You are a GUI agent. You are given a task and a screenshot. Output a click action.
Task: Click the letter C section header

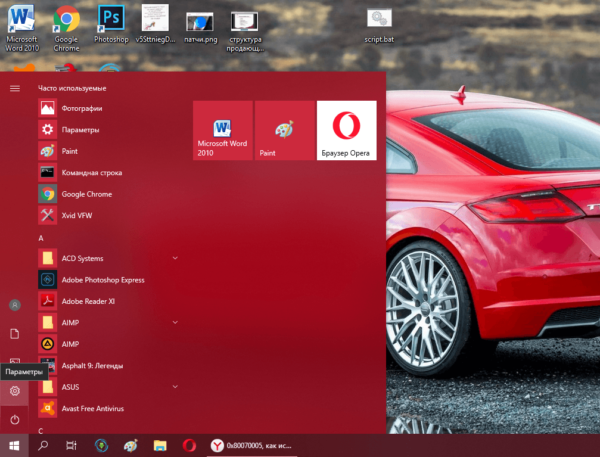click(41, 431)
